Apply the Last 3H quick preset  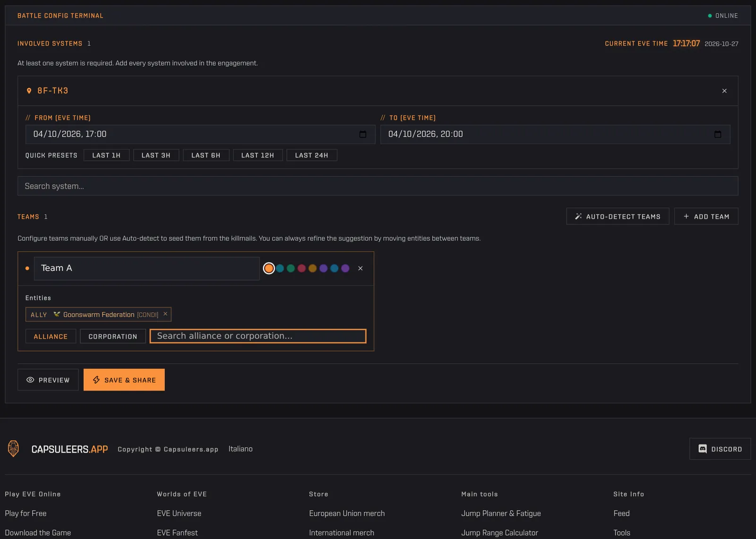(156, 155)
